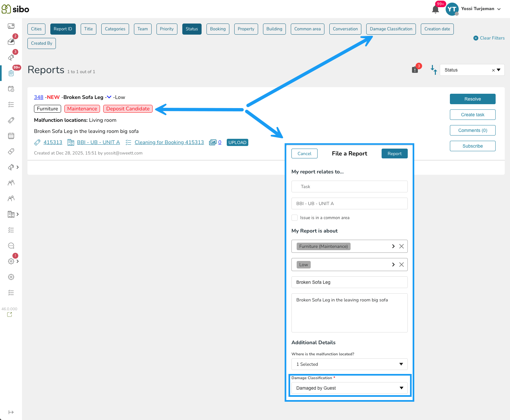
Task: Expand the sidebar with the arrow icon
Action: point(11,412)
